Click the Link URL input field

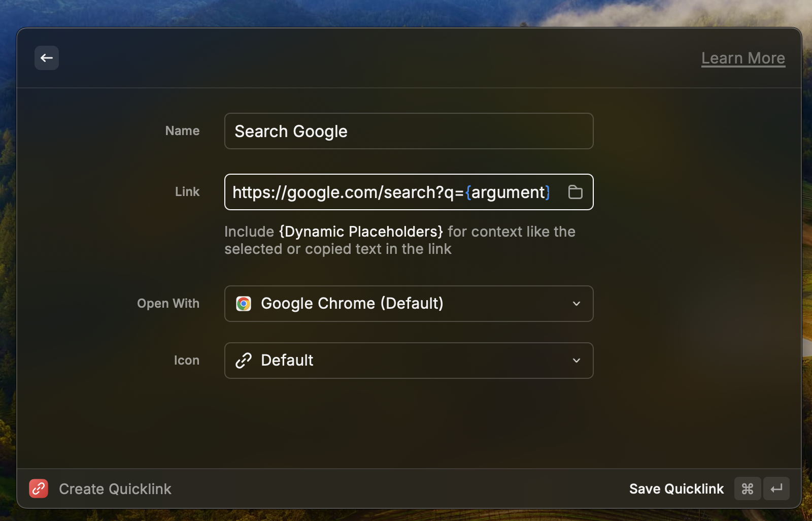(409, 192)
